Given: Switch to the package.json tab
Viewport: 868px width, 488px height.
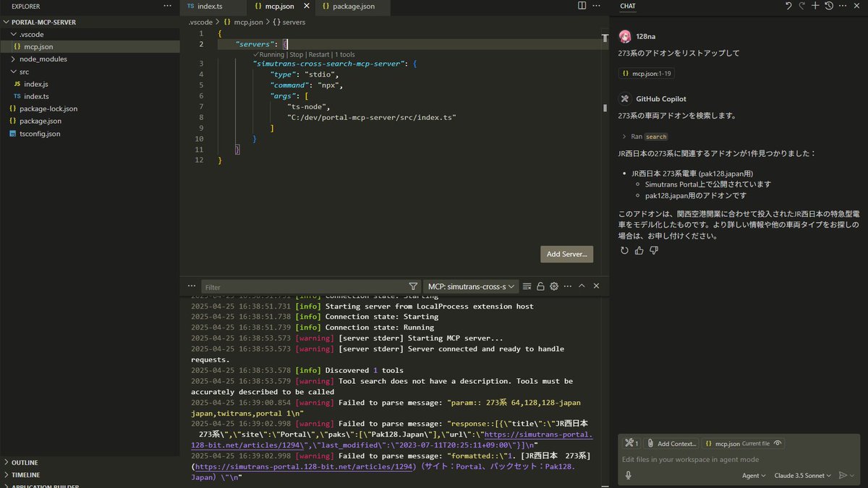Looking at the screenshot, I should [x=349, y=7].
